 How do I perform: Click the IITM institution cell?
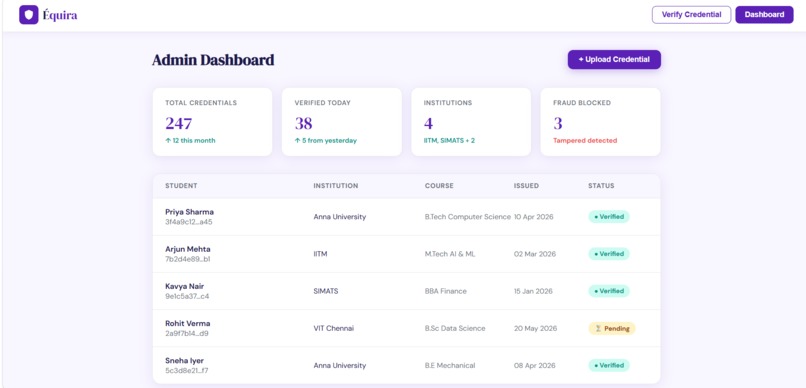[x=320, y=254]
